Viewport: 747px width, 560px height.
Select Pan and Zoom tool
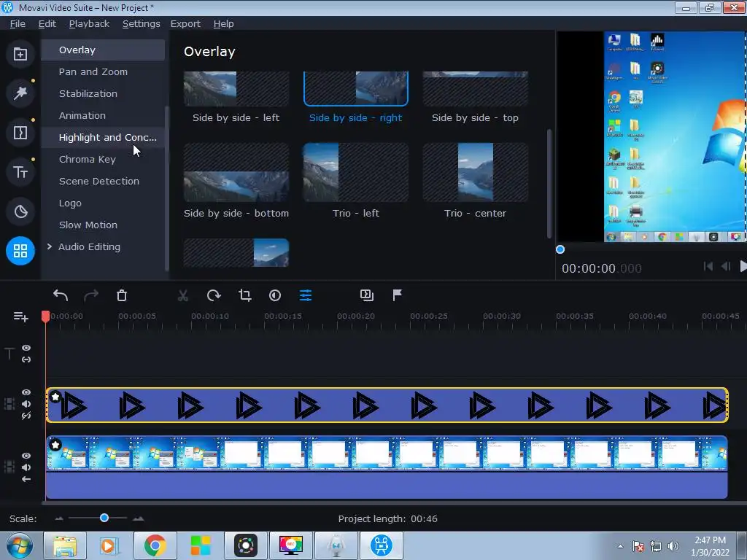[103, 72]
